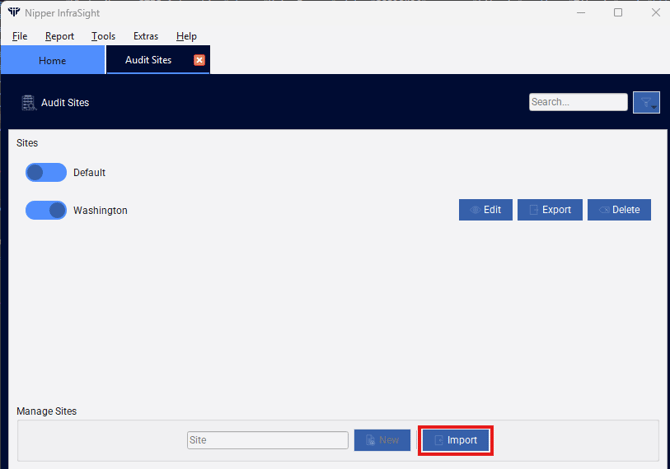Open the File menu
Screen dimensions: 670x469
[x=20, y=36]
